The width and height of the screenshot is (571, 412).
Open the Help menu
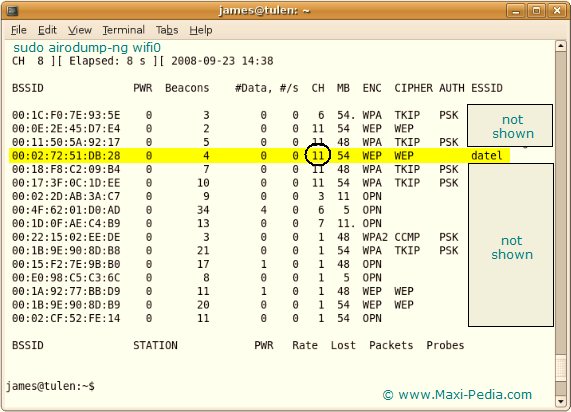[x=201, y=30]
